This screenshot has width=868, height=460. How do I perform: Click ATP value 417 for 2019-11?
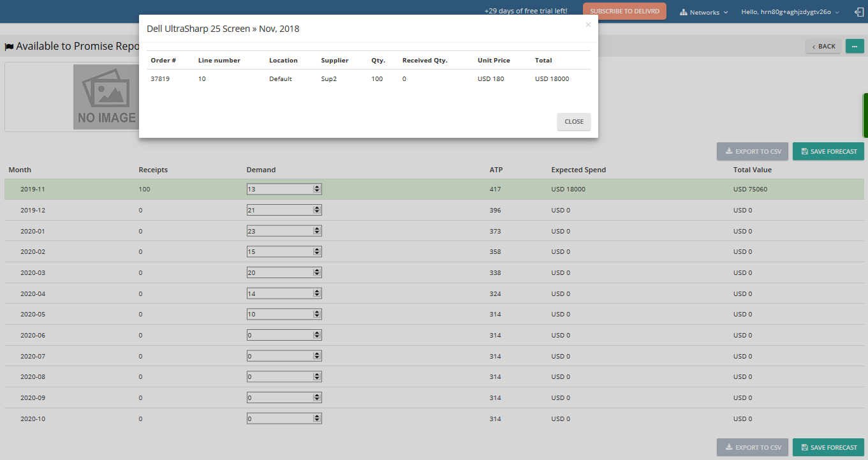(x=495, y=189)
